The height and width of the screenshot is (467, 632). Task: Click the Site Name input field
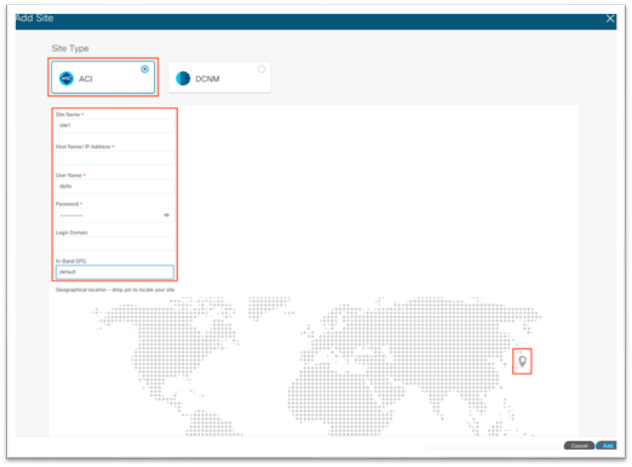[115, 125]
